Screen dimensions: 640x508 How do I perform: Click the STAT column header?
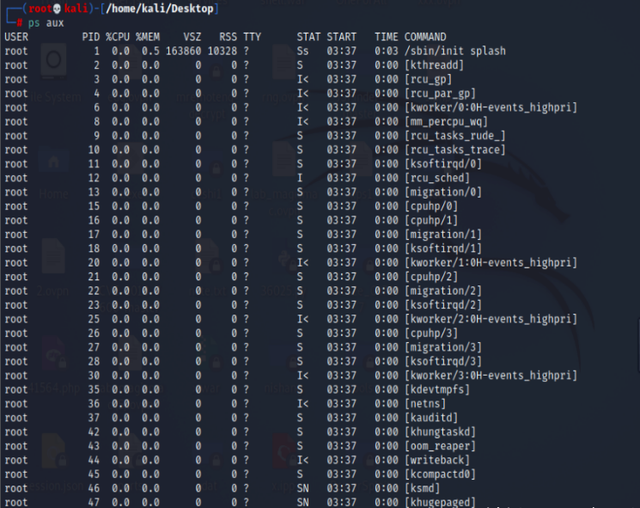point(308,37)
